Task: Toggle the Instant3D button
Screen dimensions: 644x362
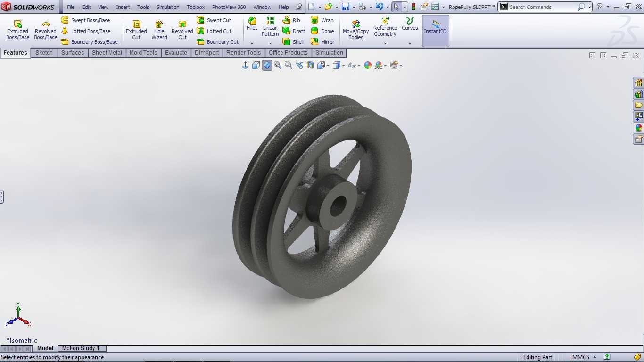Action: pyautogui.click(x=435, y=31)
